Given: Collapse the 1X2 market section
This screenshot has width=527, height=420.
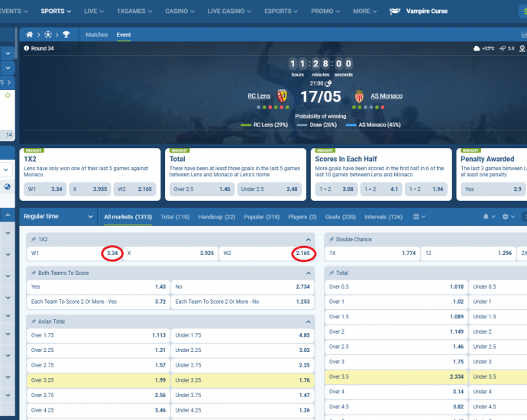Looking at the screenshot, I should pos(309,240).
